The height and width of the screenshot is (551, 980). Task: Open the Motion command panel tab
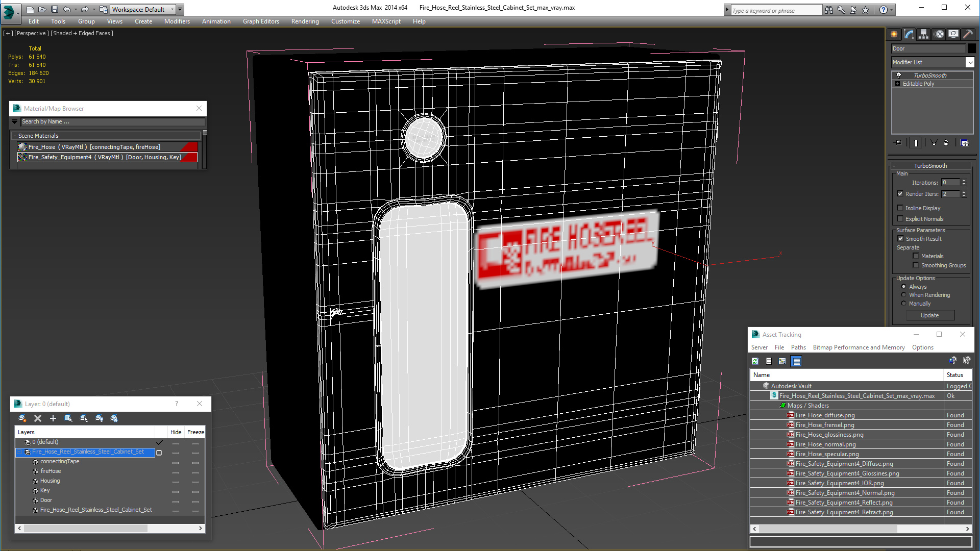939,34
